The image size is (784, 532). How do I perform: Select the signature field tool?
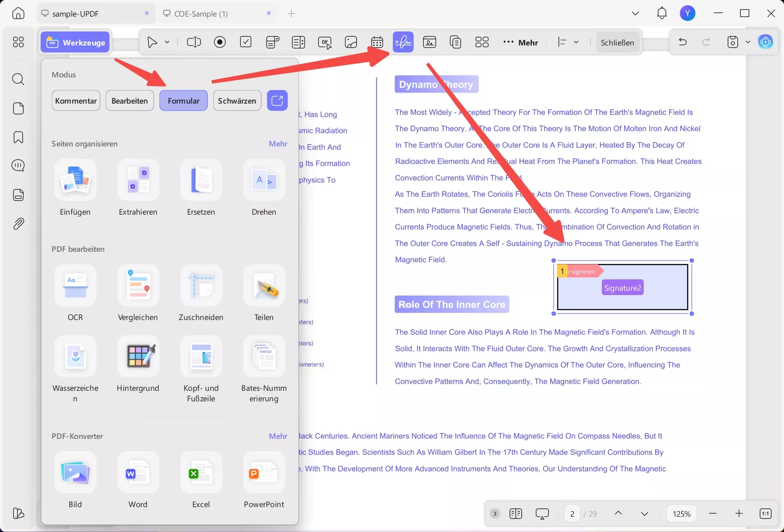click(x=403, y=42)
